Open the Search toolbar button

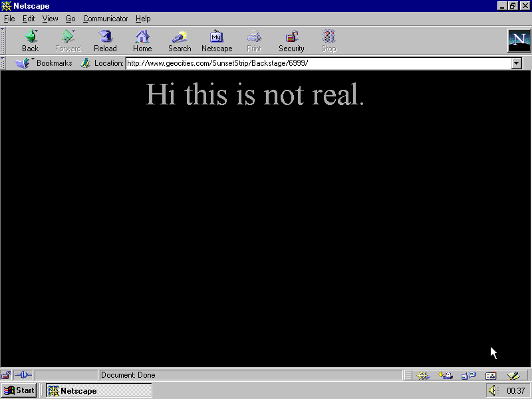180,41
